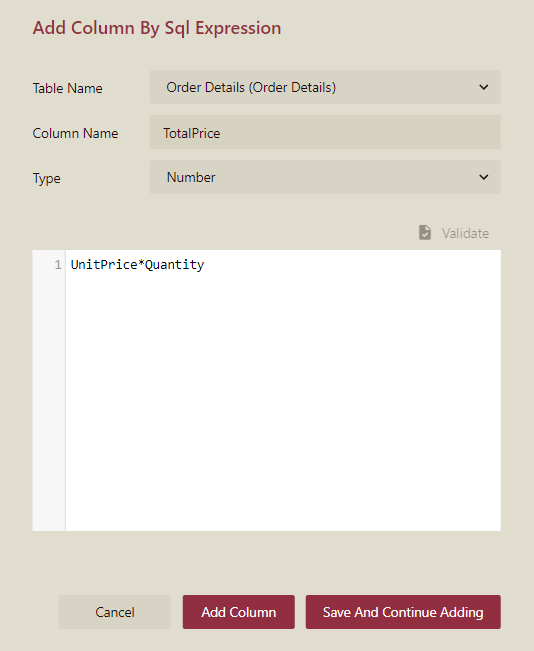Click the Cancel button
The width and height of the screenshot is (534, 651).
[115, 612]
